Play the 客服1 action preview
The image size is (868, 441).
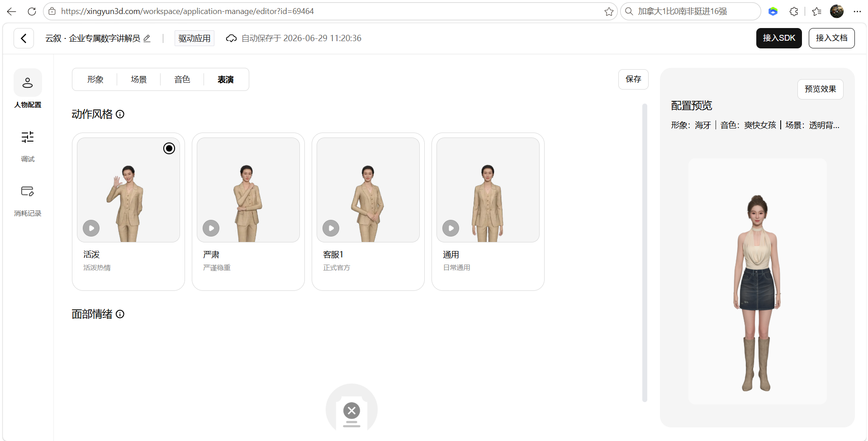[331, 228]
